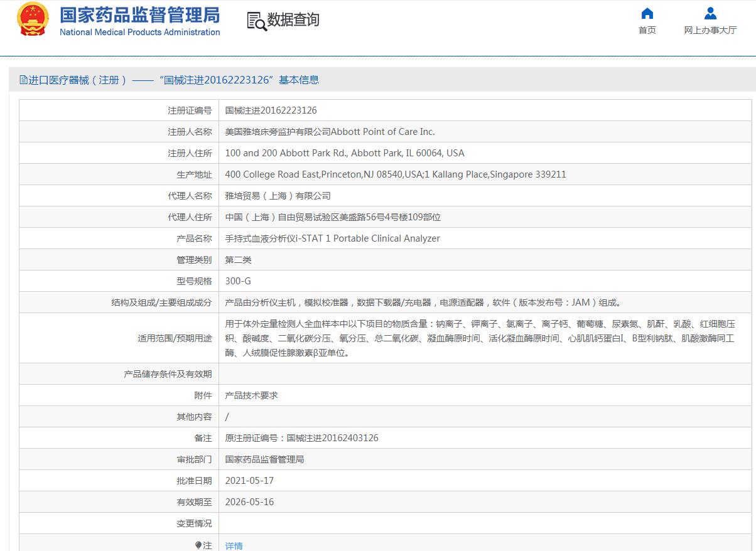Click the 基本信息 section header
Image resolution: width=756 pixels, height=551 pixels.
point(299,80)
